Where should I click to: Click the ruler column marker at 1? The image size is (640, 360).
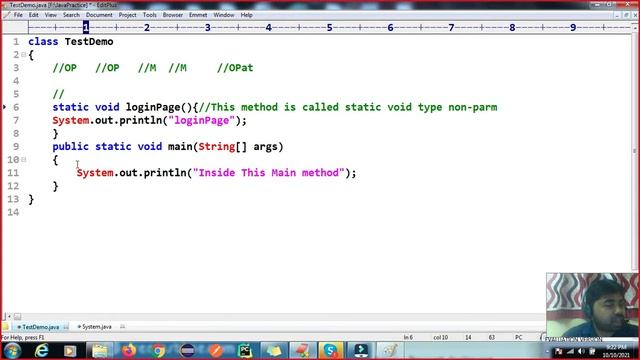[86, 27]
